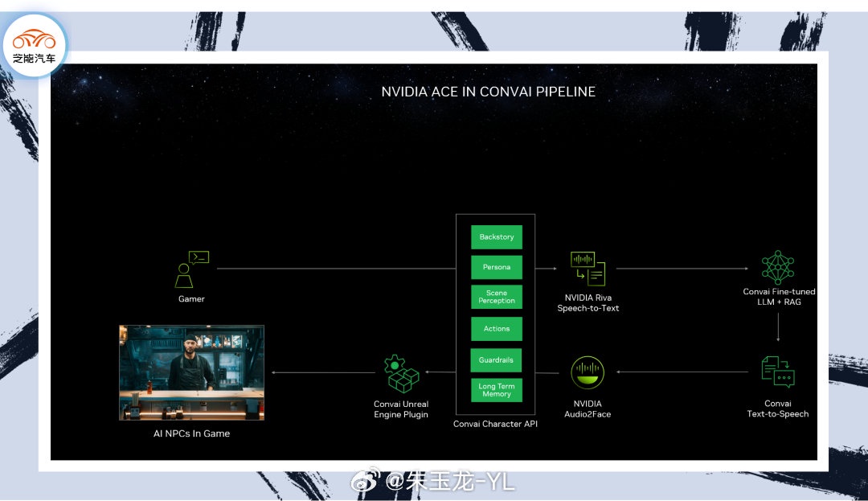The height and width of the screenshot is (501, 868).
Task: Select the Guardrails green box
Action: click(x=496, y=360)
